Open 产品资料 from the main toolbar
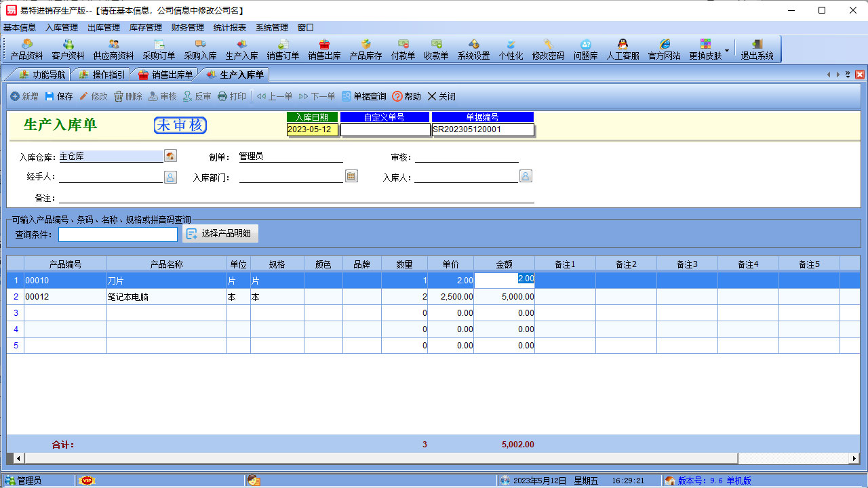This screenshot has height=488, width=868. click(x=27, y=49)
